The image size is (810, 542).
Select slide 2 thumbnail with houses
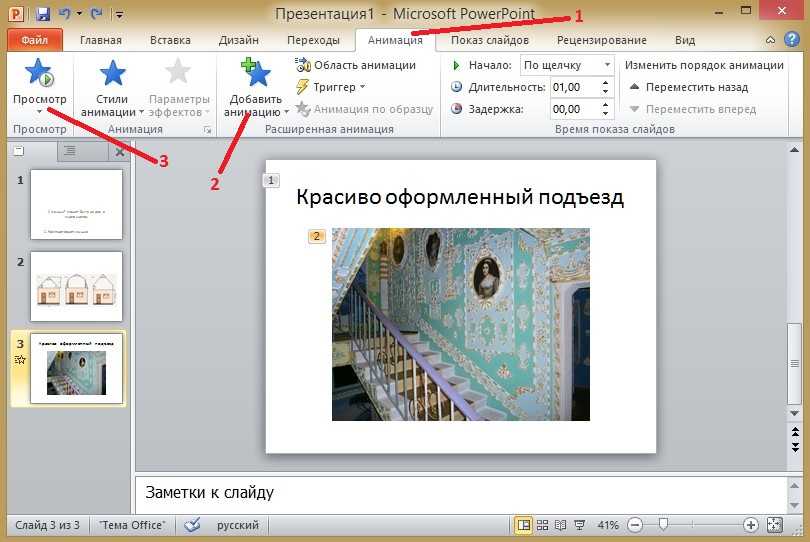[76, 286]
